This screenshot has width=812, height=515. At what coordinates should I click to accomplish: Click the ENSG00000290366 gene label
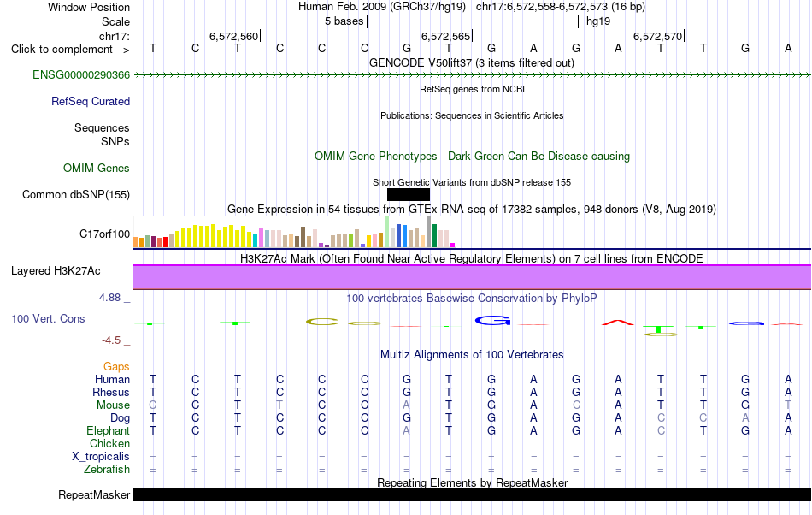[x=81, y=75]
